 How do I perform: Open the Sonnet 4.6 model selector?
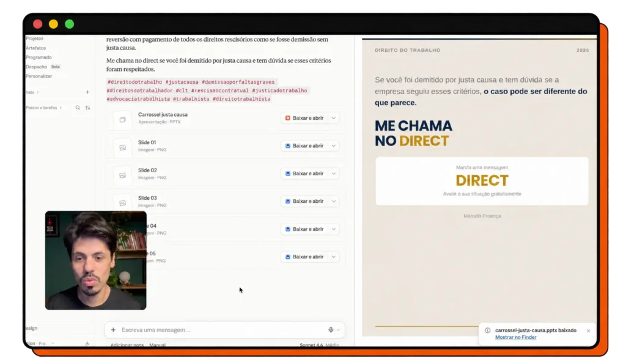pyautogui.click(x=319, y=345)
